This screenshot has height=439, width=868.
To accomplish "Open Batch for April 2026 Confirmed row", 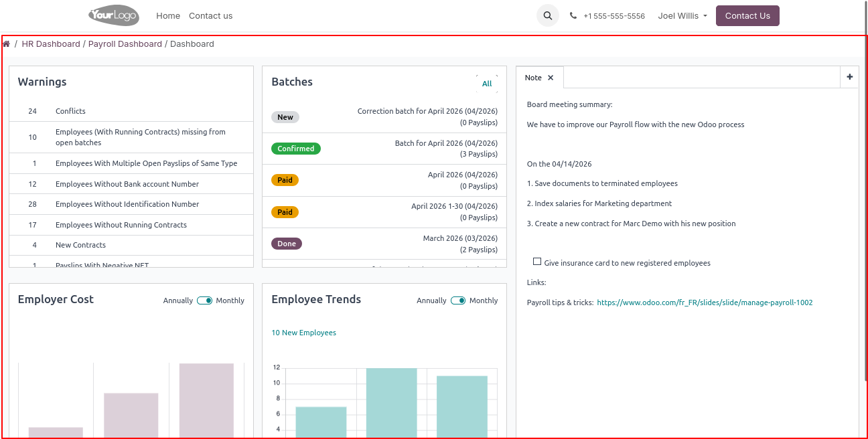I will (384, 149).
